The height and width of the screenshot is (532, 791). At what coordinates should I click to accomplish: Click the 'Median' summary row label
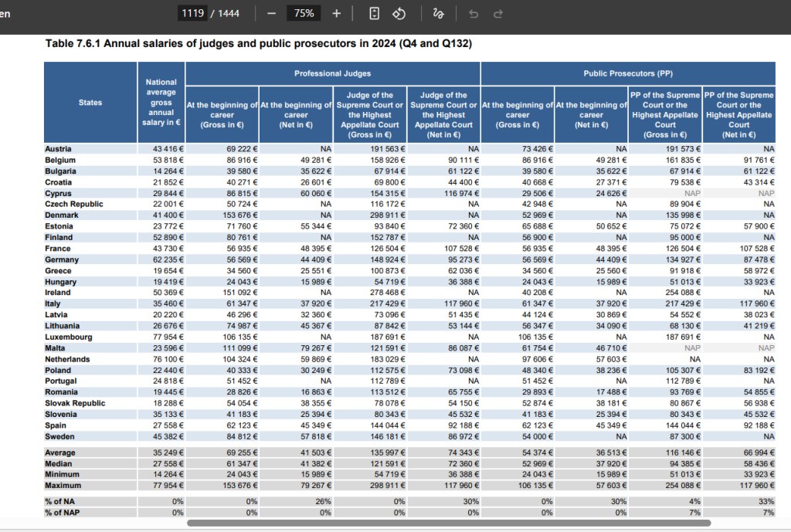(x=59, y=463)
